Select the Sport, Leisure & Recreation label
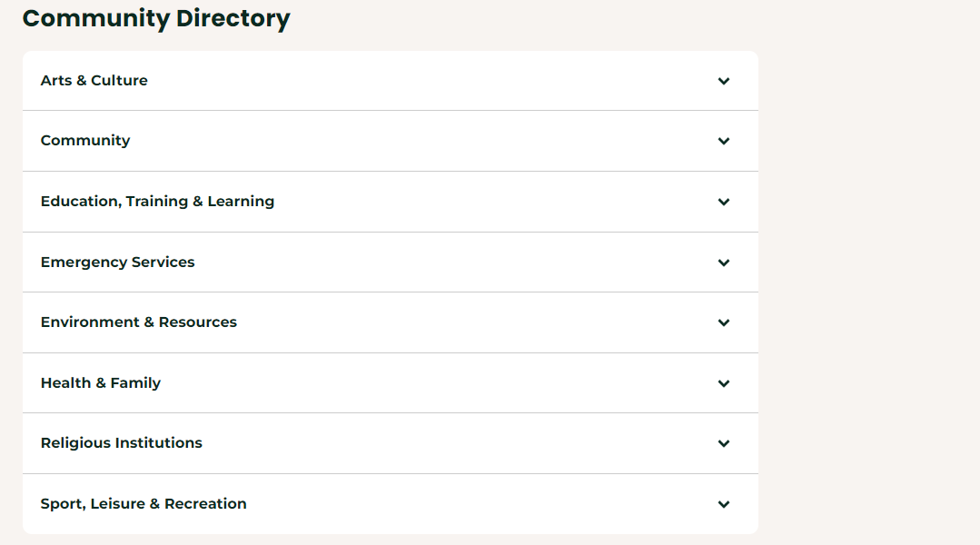Screen dimensions: 980x545 (x=143, y=503)
